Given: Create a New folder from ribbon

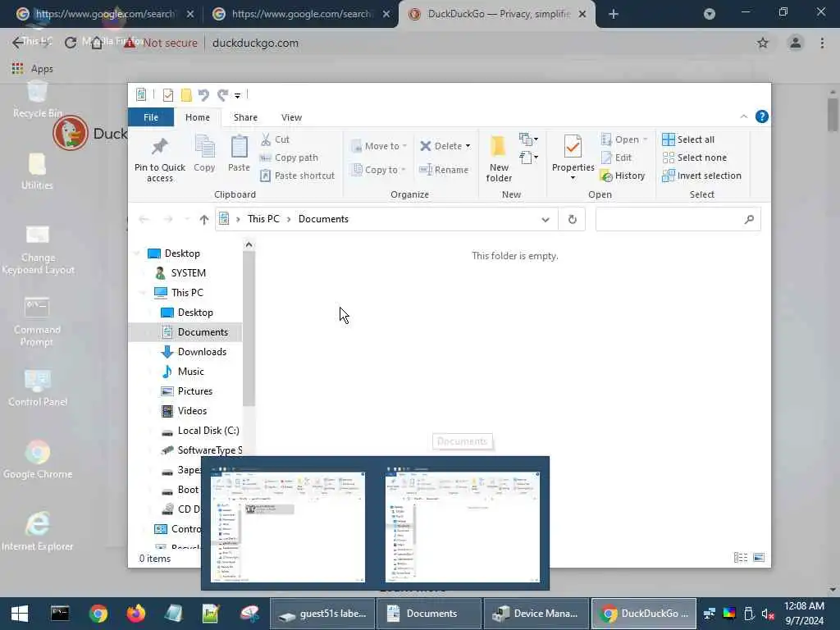Looking at the screenshot, I should [x=499, y=158].
